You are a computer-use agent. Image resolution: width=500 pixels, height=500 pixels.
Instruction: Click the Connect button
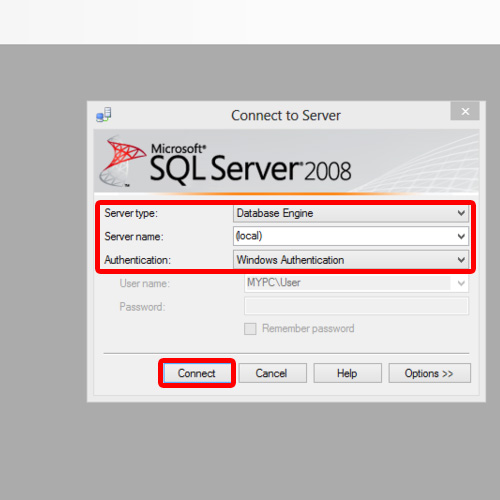[x=197, y=373]
